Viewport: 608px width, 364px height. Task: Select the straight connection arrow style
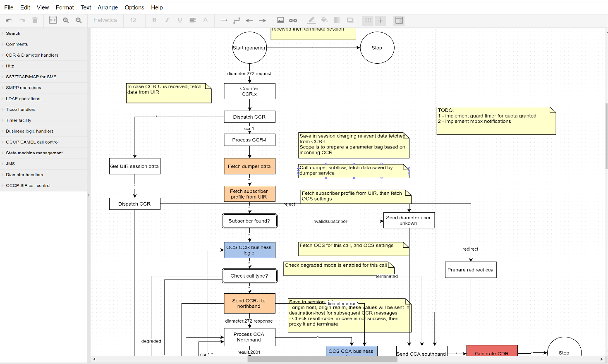click(x=224, y=20)
